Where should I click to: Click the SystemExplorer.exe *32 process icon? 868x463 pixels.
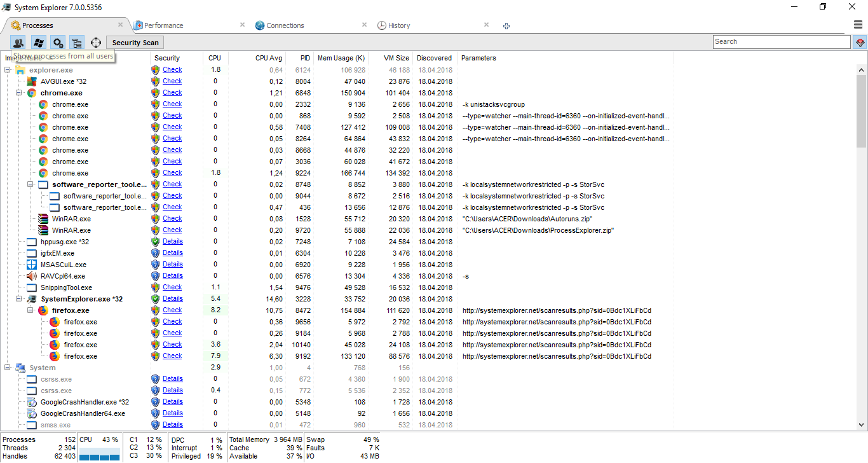tap(32, 299)
